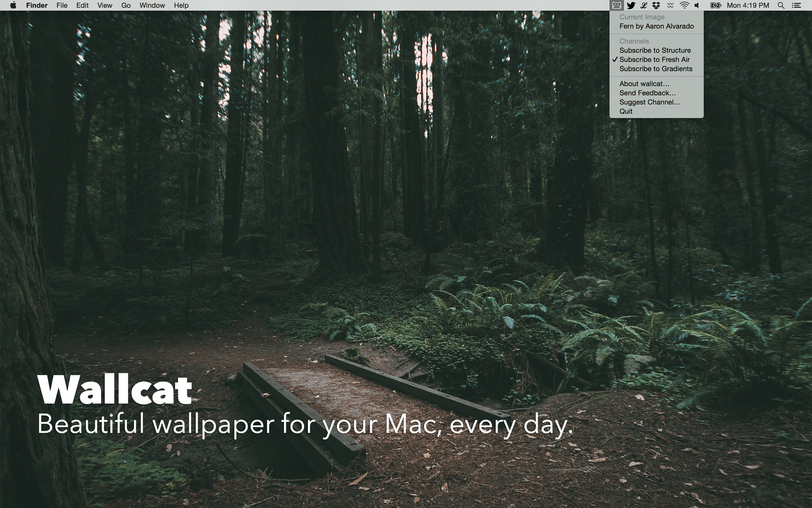
Task: Open the Twitter menu bar icon
Action: click(631, 6)
